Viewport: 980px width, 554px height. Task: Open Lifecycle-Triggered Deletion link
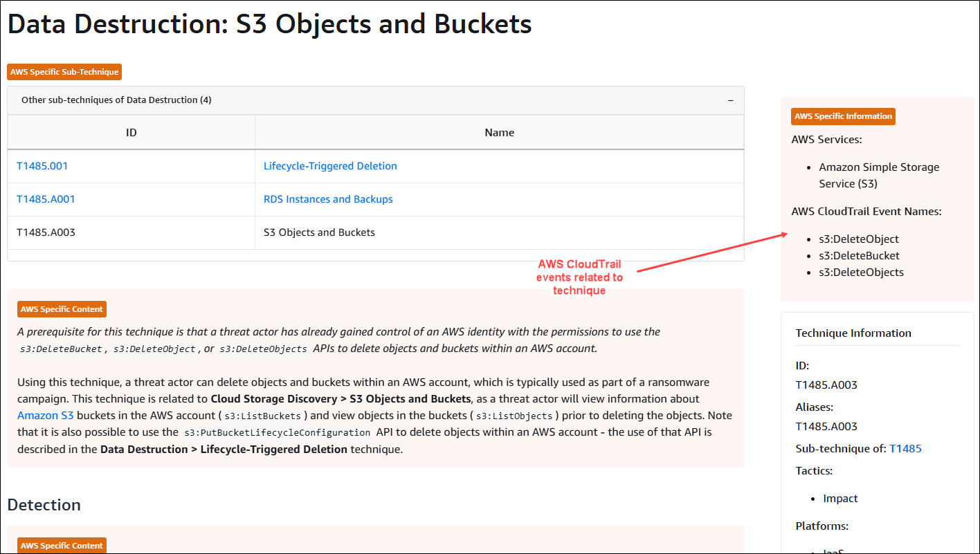tap(330, 166)
